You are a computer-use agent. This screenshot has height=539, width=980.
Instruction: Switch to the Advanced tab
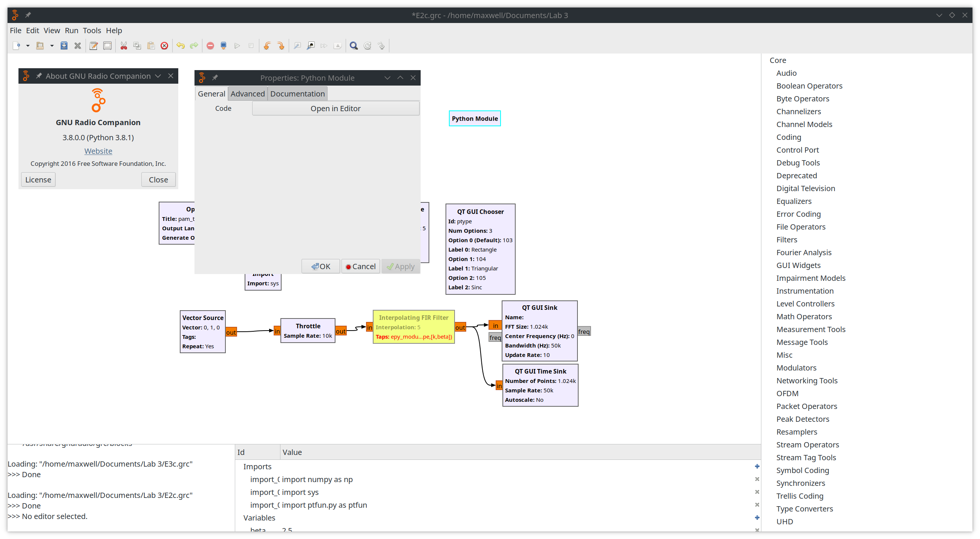click(248, 93)
